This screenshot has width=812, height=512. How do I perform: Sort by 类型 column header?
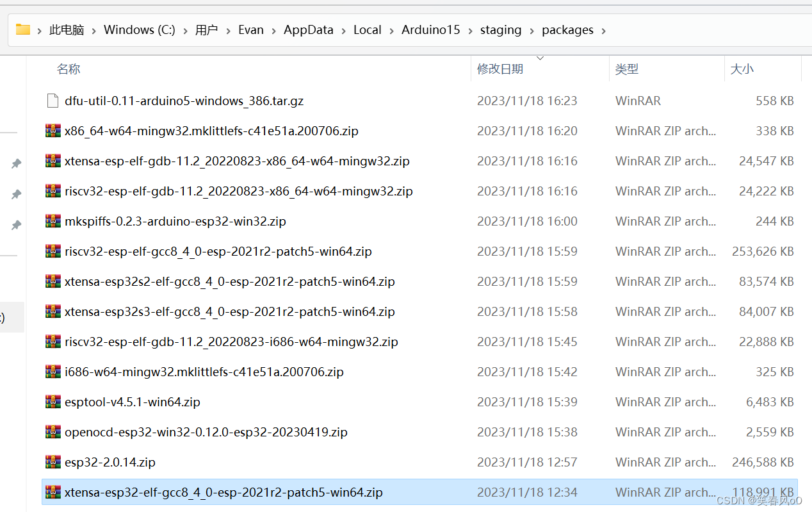[x=627, y=69]
